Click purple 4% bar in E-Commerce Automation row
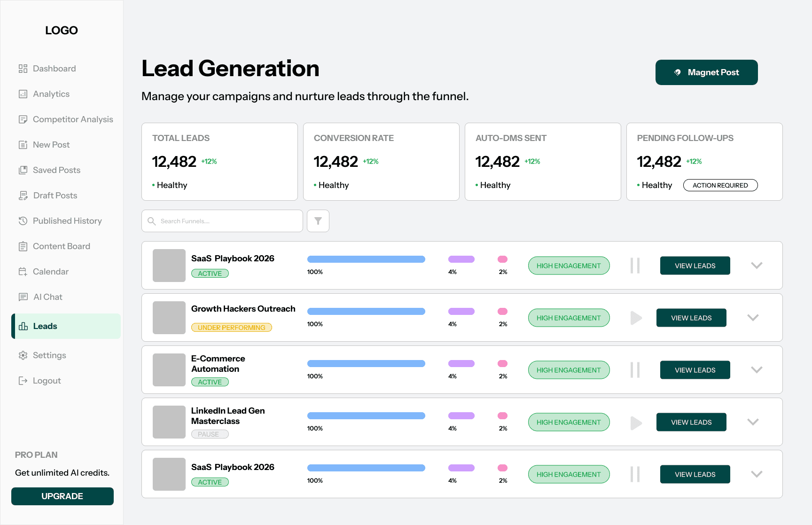Screen dimensions: 812x525 coord(461,363)
